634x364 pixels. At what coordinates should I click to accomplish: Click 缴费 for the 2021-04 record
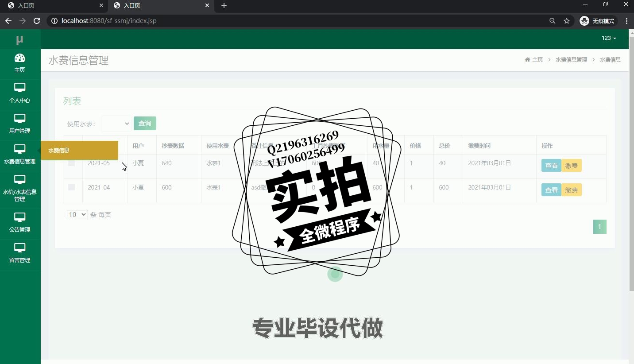572,190
